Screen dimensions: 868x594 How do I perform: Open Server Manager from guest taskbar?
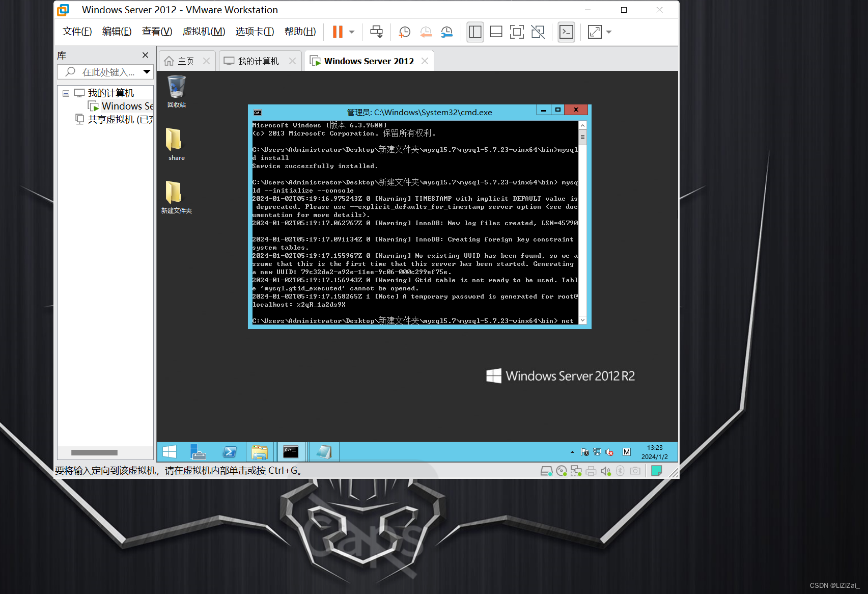pos(198,452)
